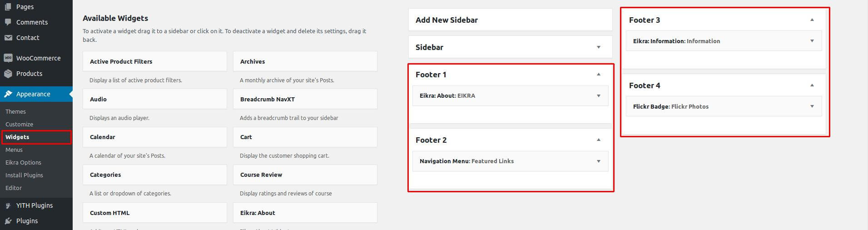Image resolution: width=868 pixels, height=230 pixels.
Task: Go to the Themes submenu link
Action: click(15, 111)
